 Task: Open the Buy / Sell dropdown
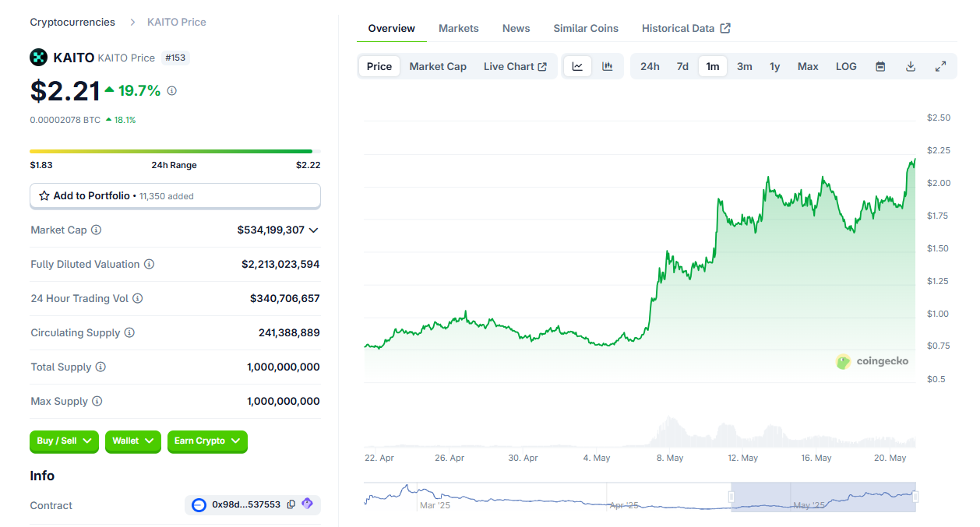65,441
